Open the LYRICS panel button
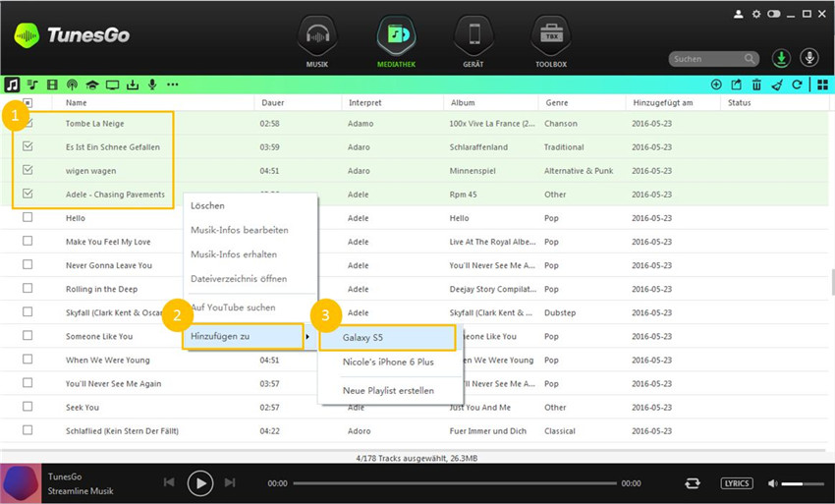Screen dimensions: 835x504 pos(737,483)
